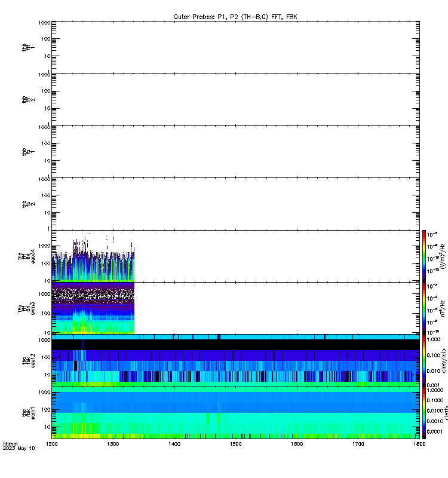Click the "thc fff 64 scm3" axis label
448x478 pixels.
click(26, 308)
